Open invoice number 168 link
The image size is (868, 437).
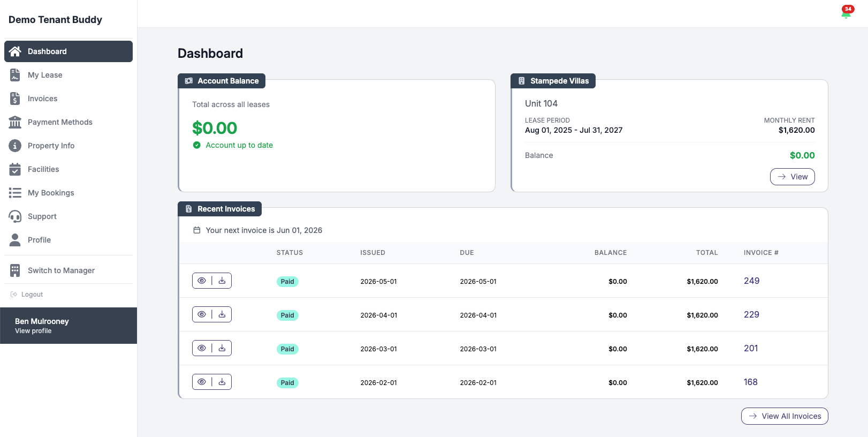tap(750, 382)
